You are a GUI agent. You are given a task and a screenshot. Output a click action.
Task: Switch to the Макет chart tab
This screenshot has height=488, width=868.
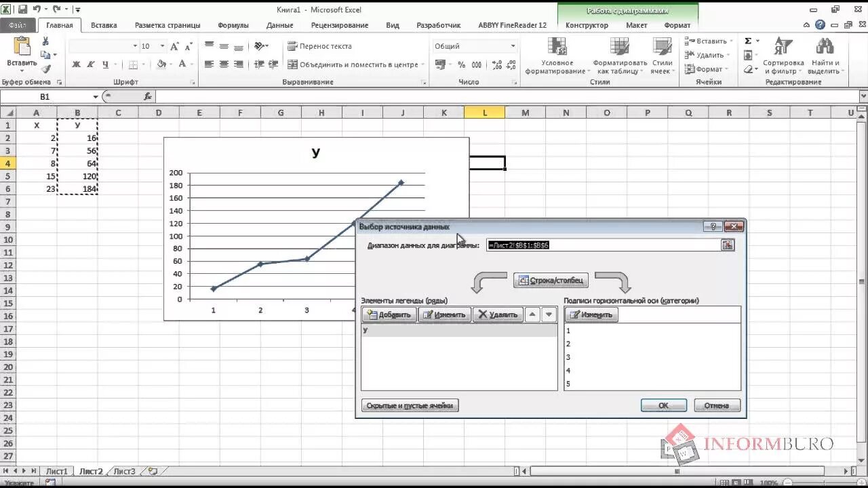[636, 25]
